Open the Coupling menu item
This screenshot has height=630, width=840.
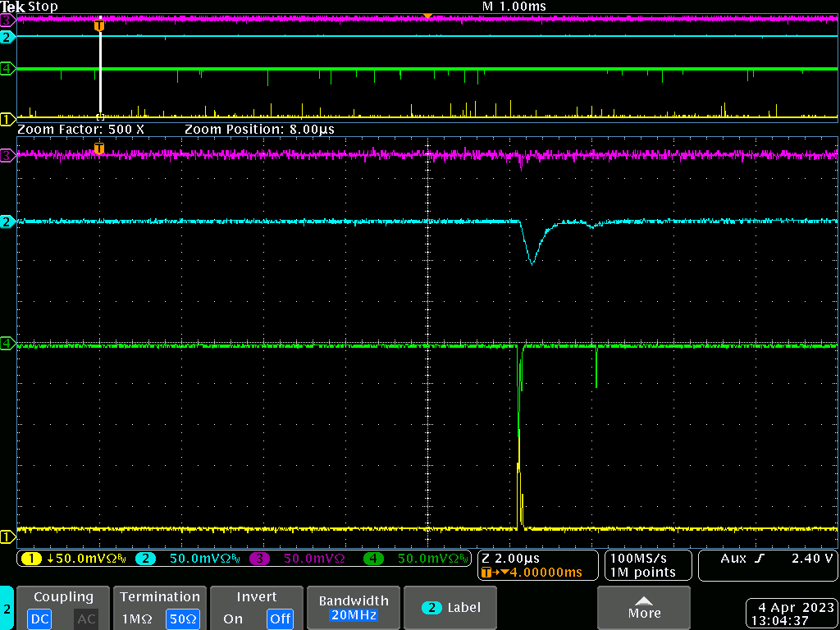pos(63,597)
